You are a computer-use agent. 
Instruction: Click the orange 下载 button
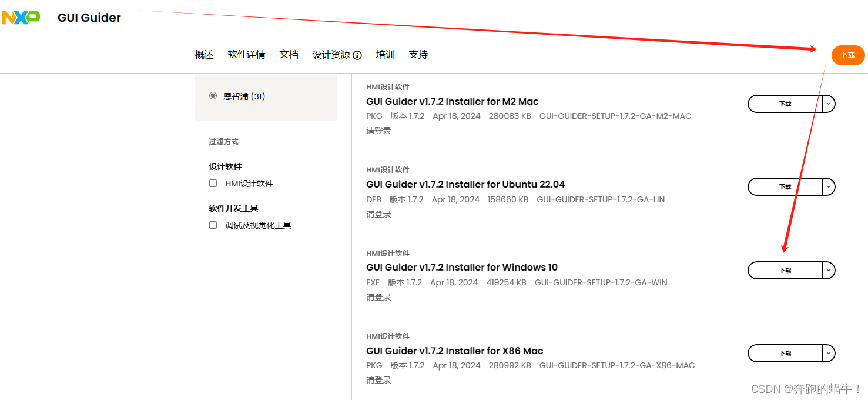848,55
